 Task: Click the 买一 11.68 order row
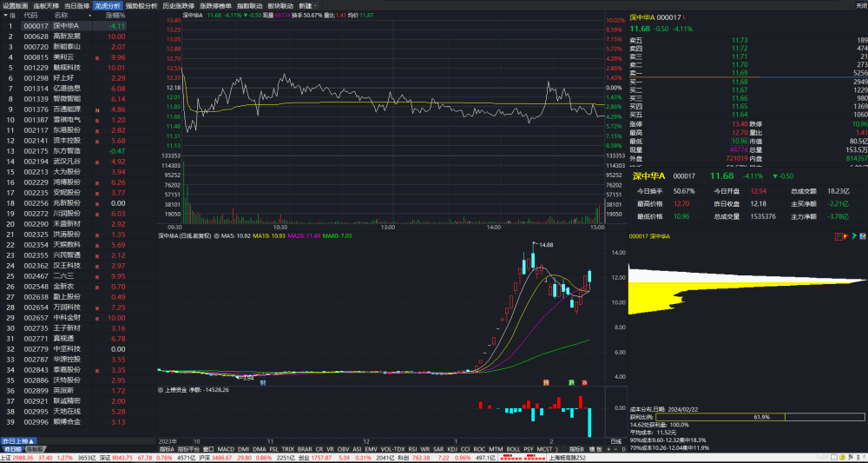[x=748, y=82]
